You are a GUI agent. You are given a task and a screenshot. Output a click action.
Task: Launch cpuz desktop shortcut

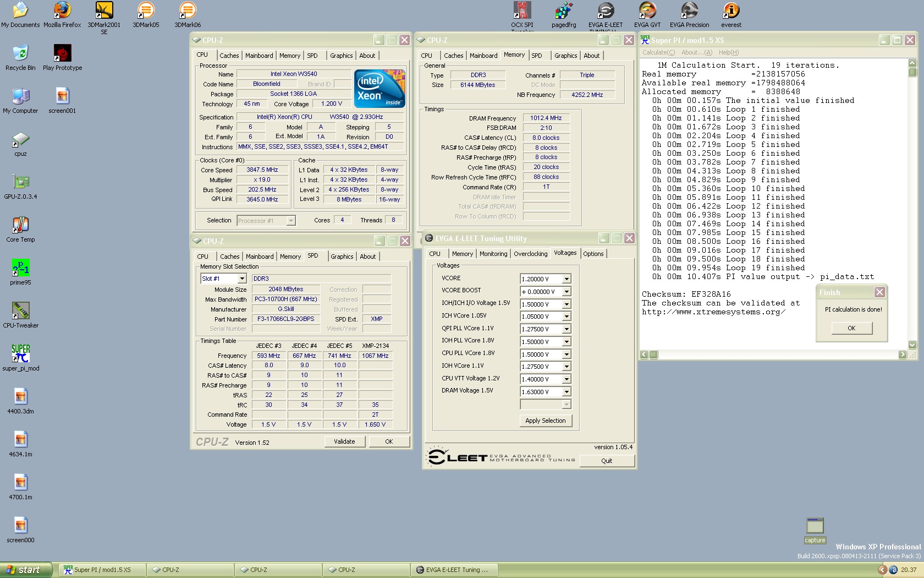tap(20, 144)
